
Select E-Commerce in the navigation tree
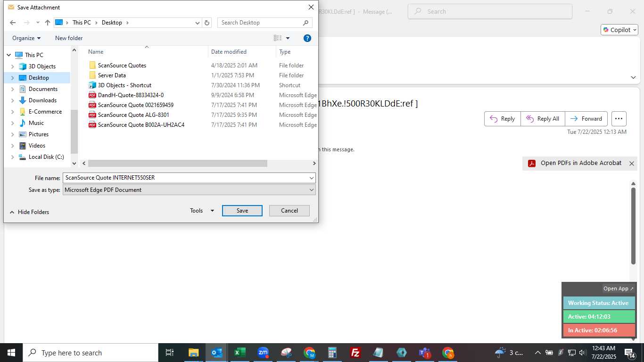point(45,112)
